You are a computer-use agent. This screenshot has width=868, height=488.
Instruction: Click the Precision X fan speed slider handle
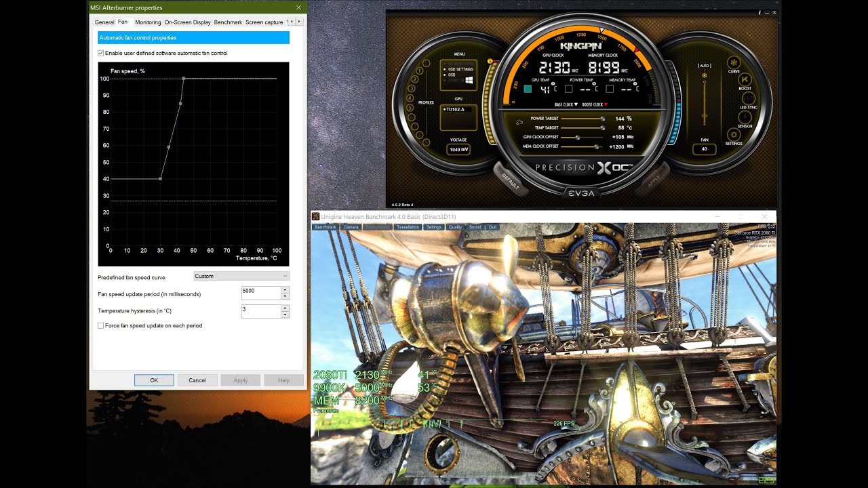coord(705,116)
